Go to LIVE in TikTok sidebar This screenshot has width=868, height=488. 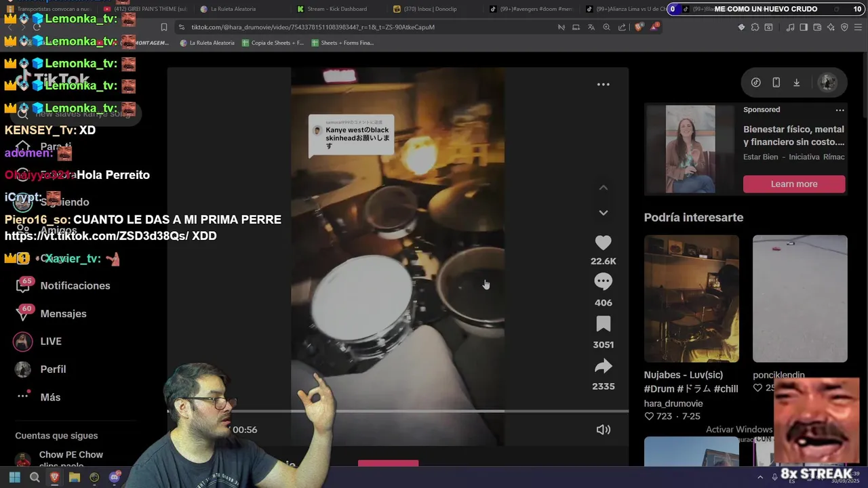pyautogui.click(x=38, y=342)
